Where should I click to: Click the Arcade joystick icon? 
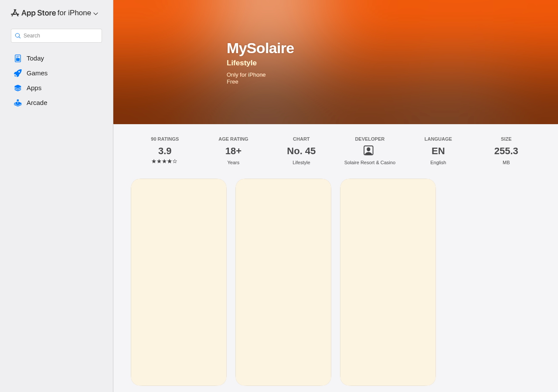tap(18, 103)
